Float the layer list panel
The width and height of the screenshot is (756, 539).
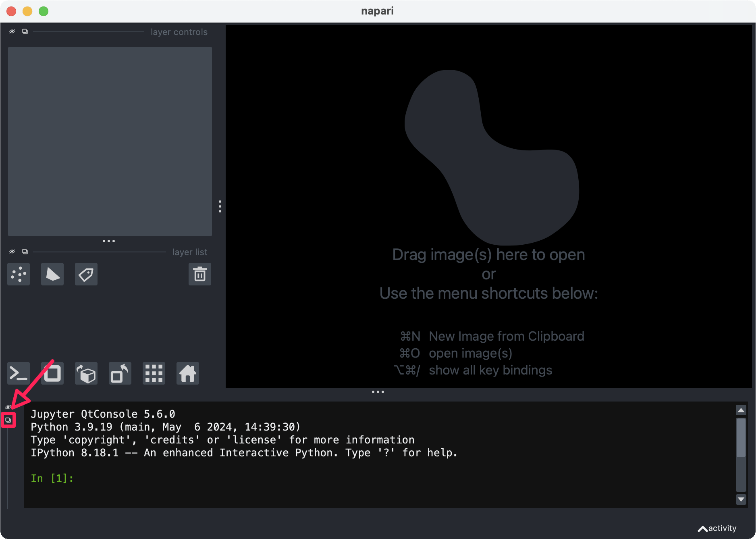tap(25, 252)
